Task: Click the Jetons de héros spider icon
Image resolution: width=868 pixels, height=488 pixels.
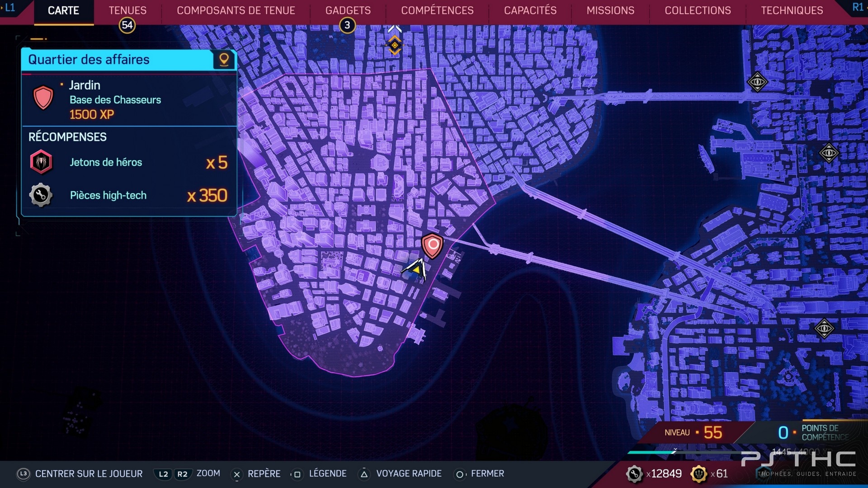Action: point(41,162)
